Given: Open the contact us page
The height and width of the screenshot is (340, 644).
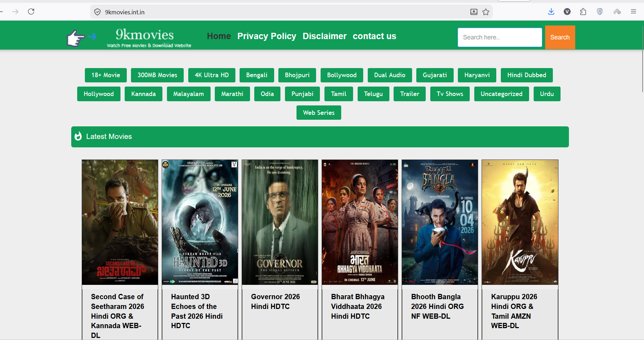Looking at the screenshot, I should (x=374, y=36).
